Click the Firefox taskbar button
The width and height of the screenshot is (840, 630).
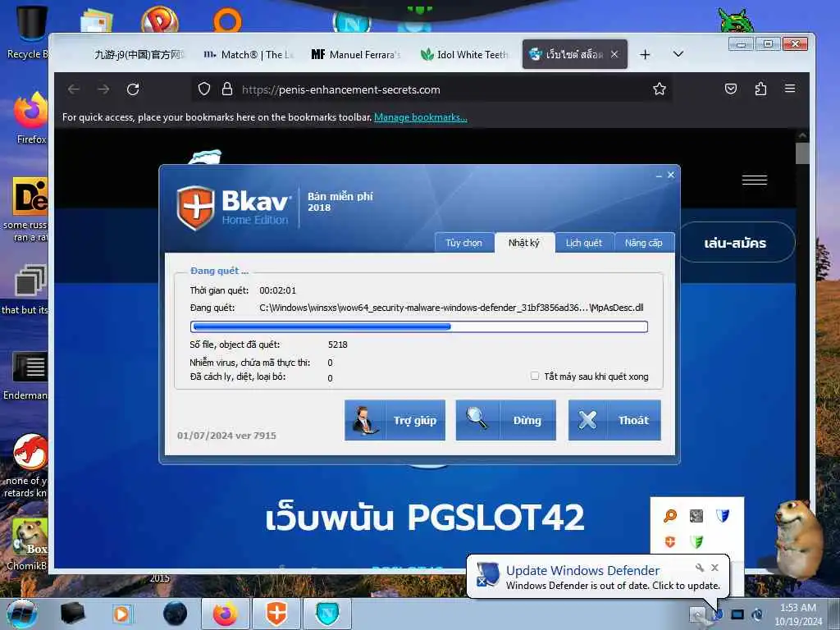click(226, 614)
